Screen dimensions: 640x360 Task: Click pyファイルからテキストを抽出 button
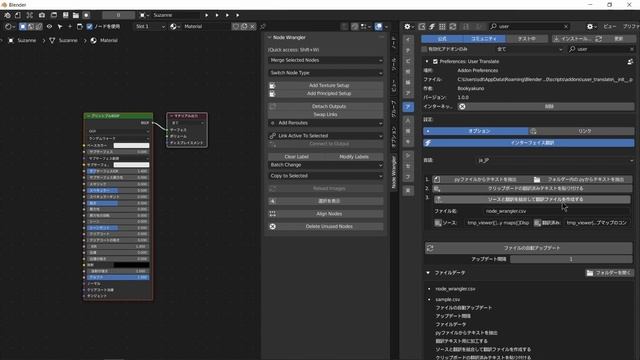click(482, 180)
